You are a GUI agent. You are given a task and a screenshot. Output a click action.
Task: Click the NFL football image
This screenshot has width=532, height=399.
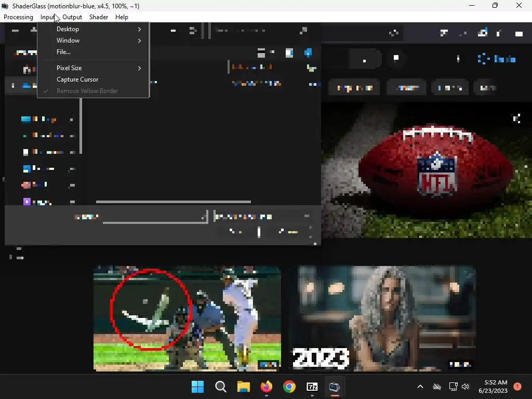point(427,170)
